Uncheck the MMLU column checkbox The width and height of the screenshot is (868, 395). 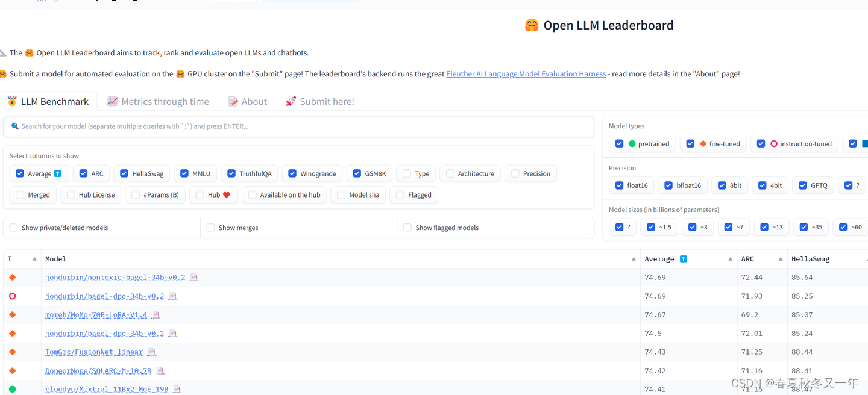[184, 173]
